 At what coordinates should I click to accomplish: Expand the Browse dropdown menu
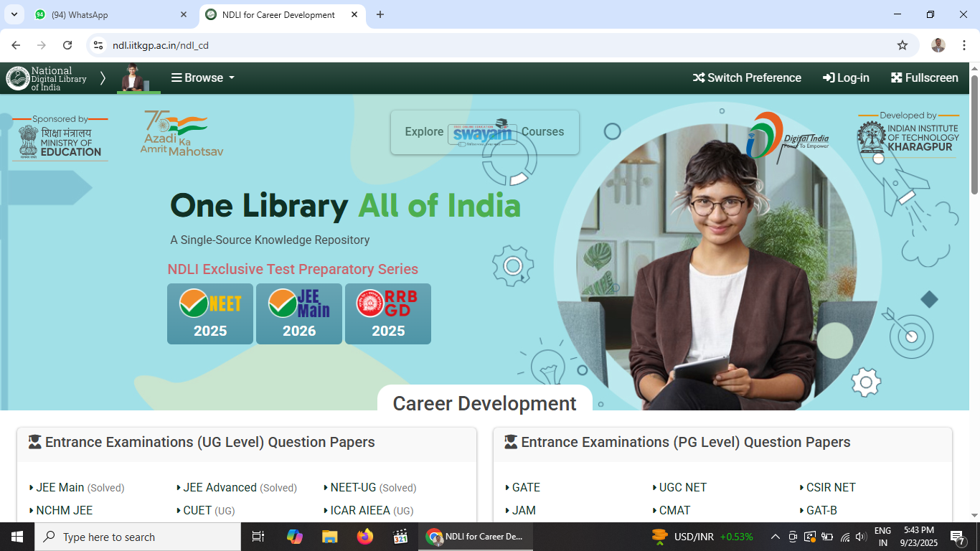click(203, 78)
